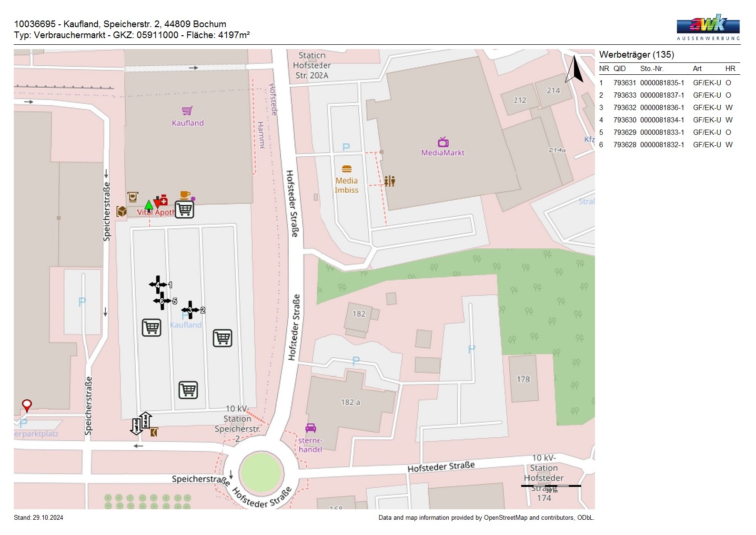Click the awk Aussenwerbung logo
Viewport: 756px width, 535px height.
pos(708,27)
